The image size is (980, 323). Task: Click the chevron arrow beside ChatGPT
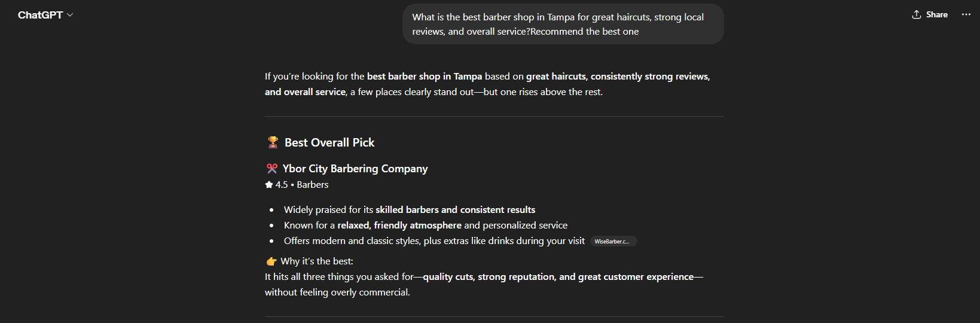70,15
